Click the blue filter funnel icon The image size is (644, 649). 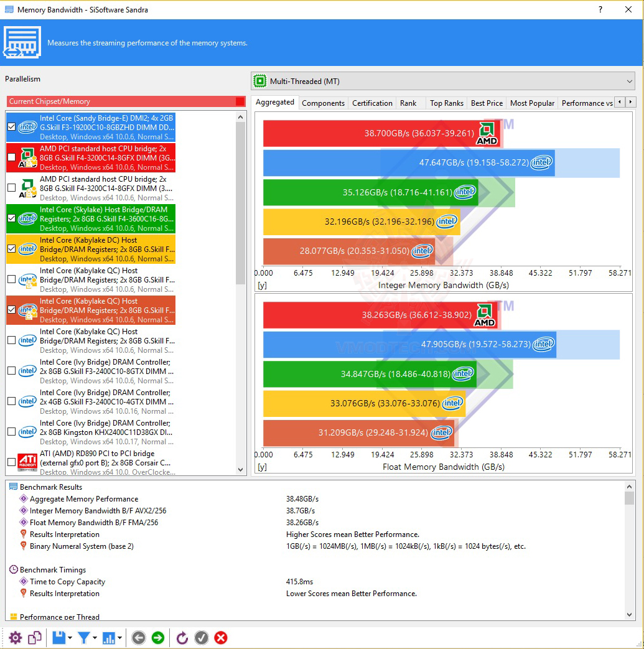pyautogui.click(x=83, y=638)
